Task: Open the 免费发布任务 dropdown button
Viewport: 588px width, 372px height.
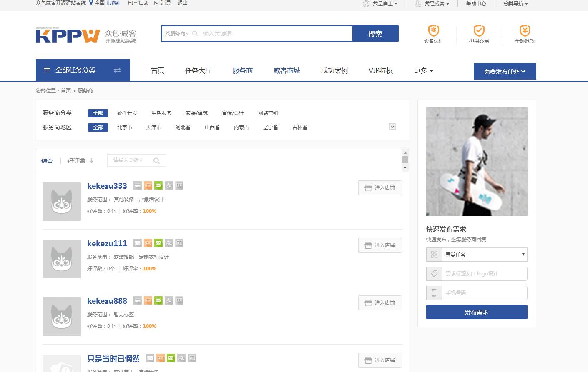Action: (505, 71)
